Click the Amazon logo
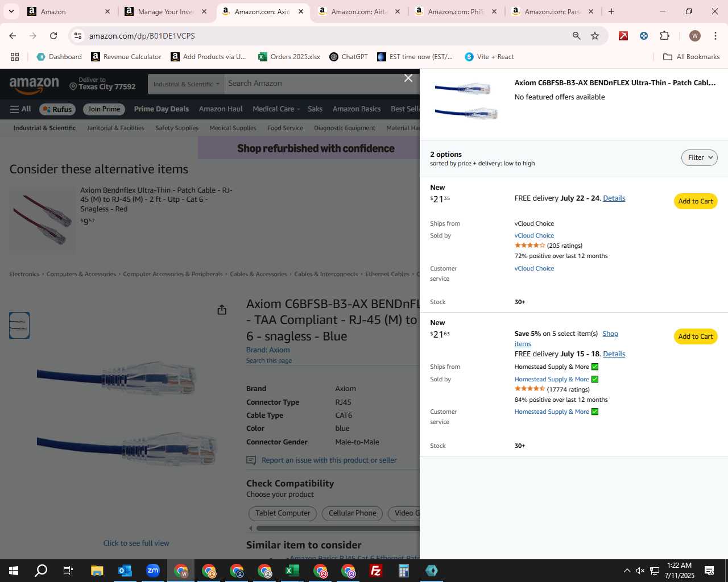This screenshot has width=728, height=582. [34, 85]
